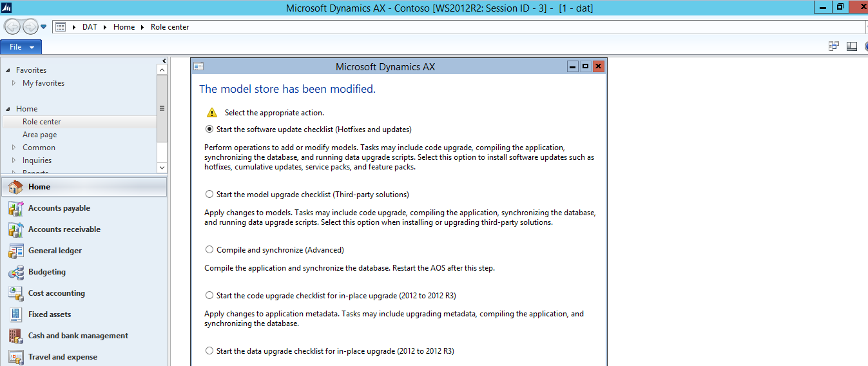
Task: Open Area page in the navigation tree
Action: 40,135
